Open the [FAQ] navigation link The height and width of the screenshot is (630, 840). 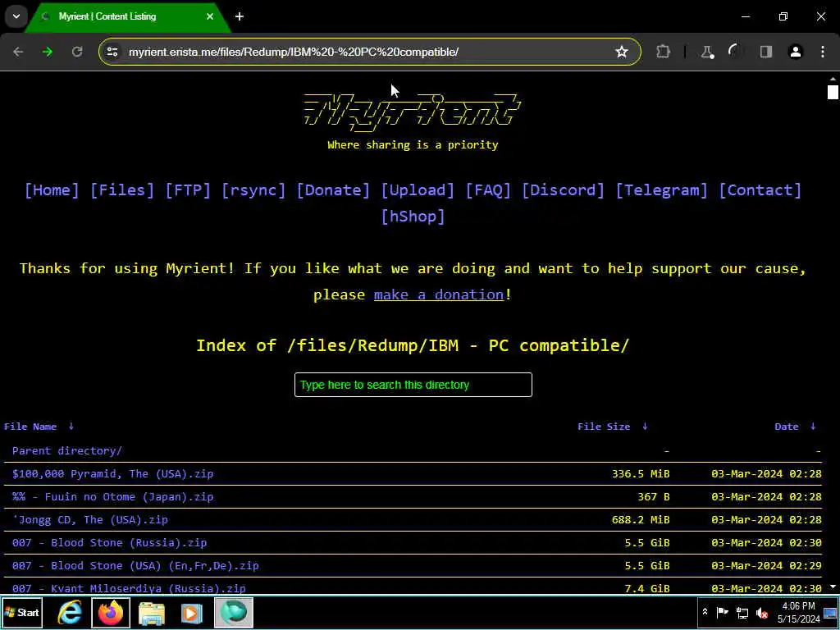click(x=488, y=190)
